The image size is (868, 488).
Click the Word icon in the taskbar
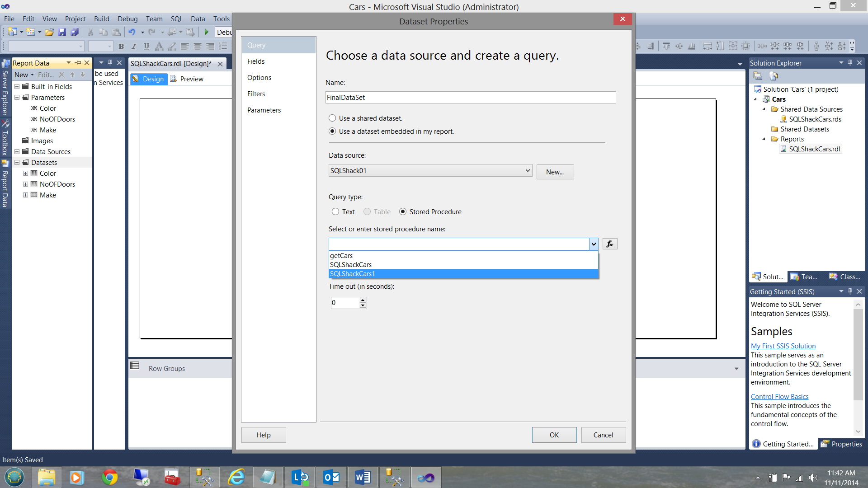click(363, 477)
